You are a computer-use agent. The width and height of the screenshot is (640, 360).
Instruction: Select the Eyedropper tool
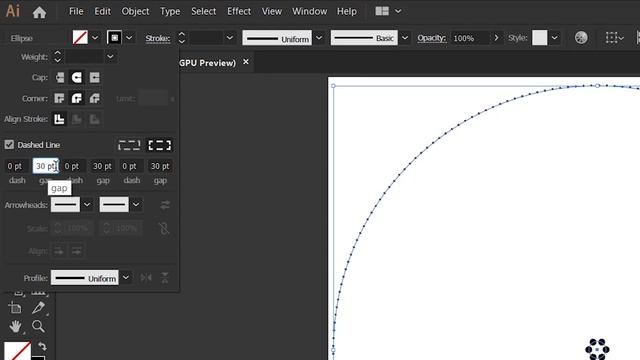(38, 308)
